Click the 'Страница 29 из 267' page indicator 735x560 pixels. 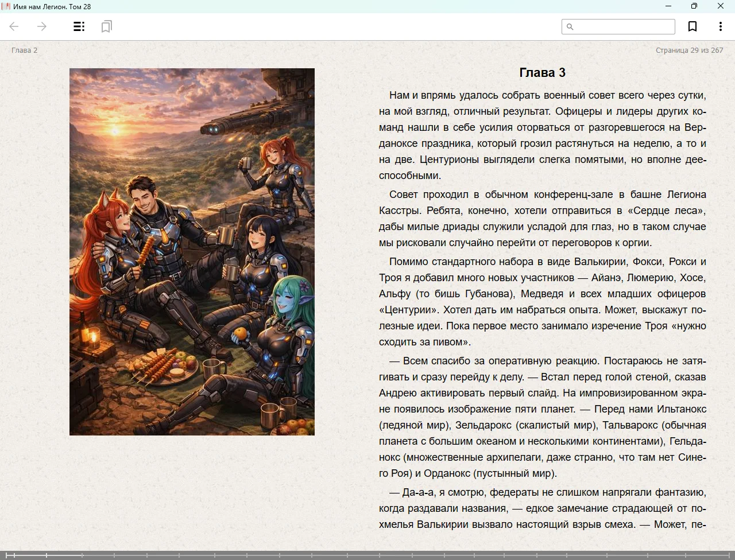(x=689, y=50)
